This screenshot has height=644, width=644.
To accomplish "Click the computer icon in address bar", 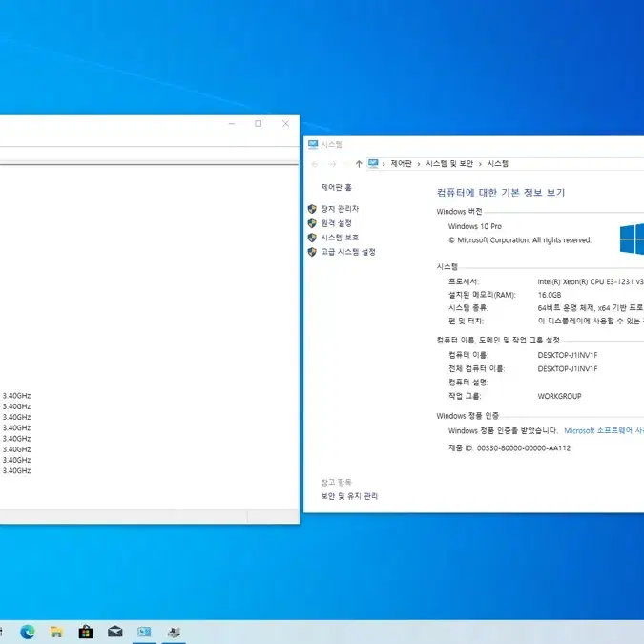I will point(373,163).
